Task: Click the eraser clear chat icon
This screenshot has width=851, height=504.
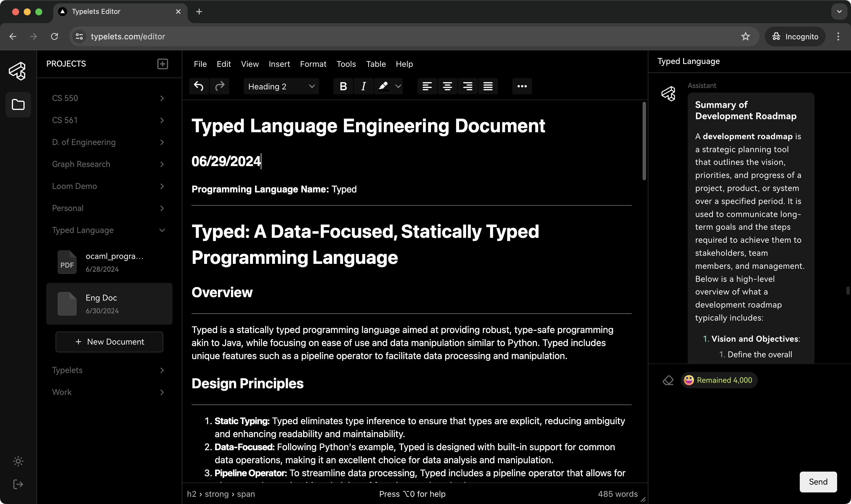Action: point(668,380)
